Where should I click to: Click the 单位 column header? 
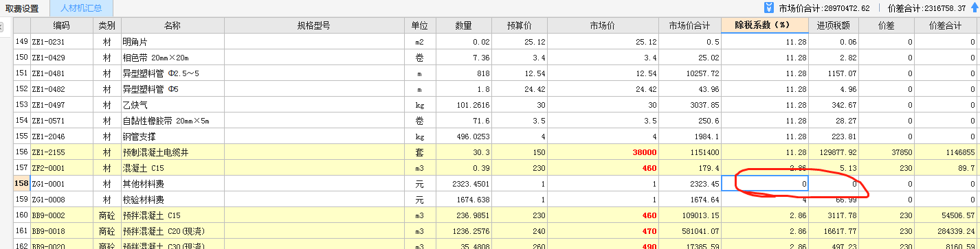click(419, 25)
